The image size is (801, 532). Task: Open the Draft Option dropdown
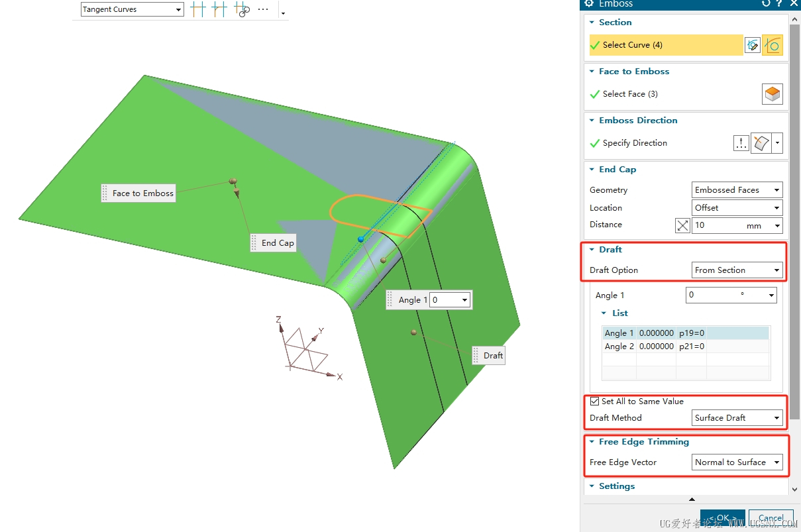click(737, 270)
